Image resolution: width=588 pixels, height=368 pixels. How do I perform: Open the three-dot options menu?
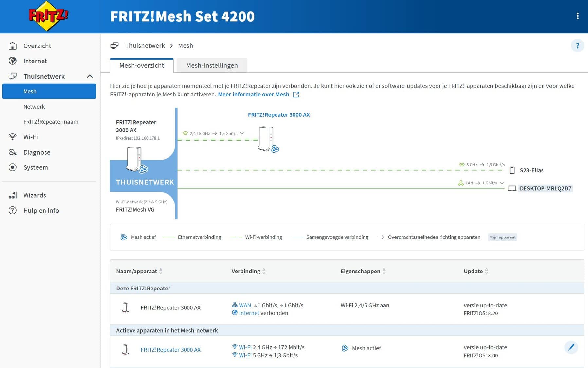pyautogui.click(x=577, y=16)
